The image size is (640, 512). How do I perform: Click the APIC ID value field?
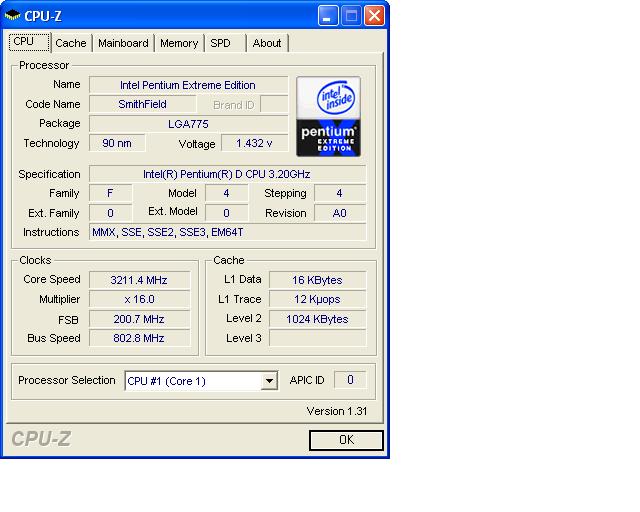pyautogui.click(x=350, y=380)
